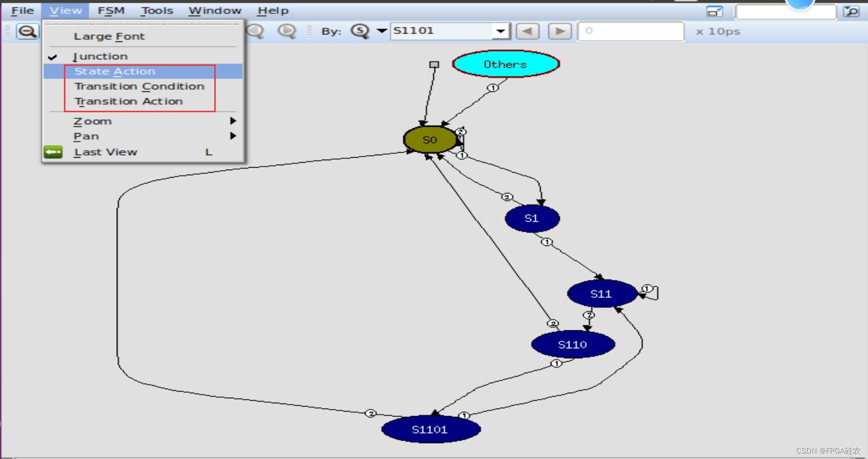Image resolution: width=868 pixels, height=459 pixels.
Task: Select the S1101 state node
Action: point(431,429)
